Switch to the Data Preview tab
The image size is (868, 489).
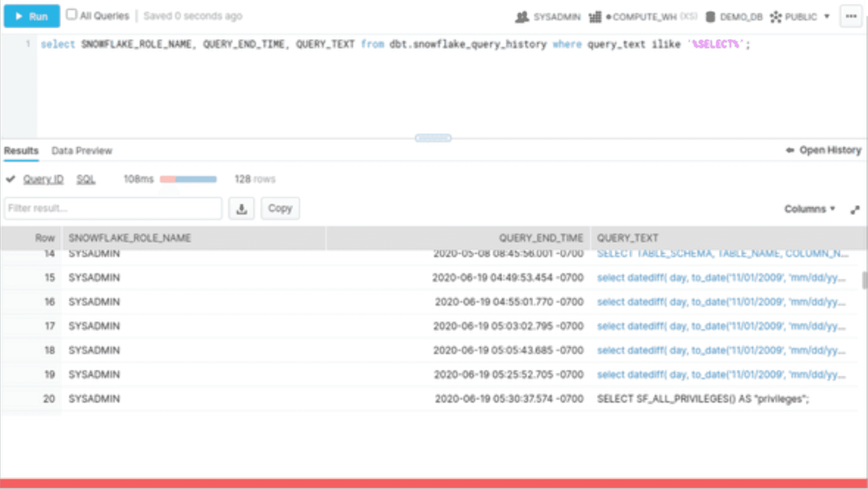click(82, 150)
